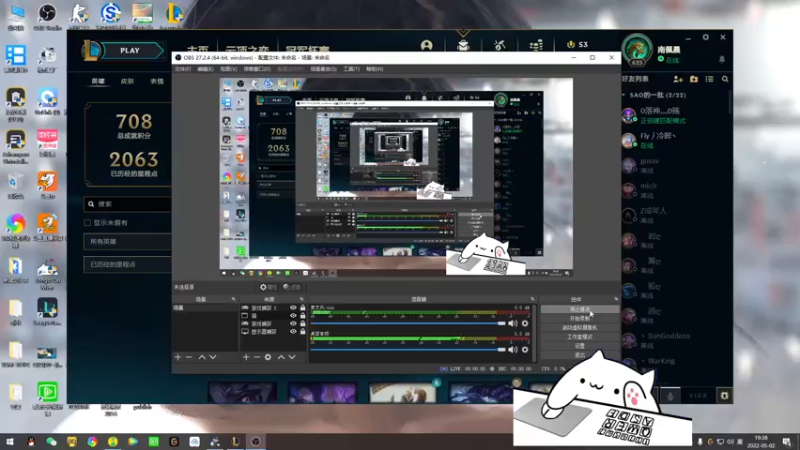Image resolution: width=800 pixels, height=450 pixels.
Task: Toggle lock of the third source row
Action: [303, 323]
